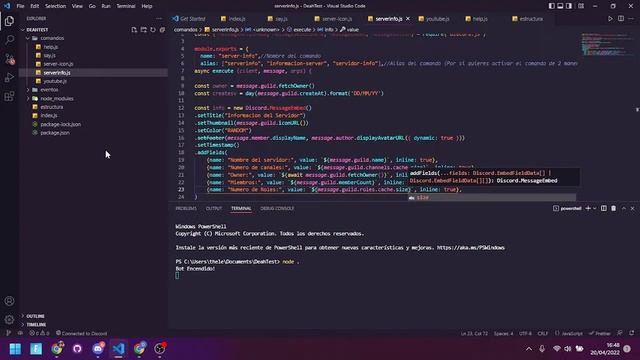Switch to the Get Started tab
Image resolution: width=640 pixels, height=360 pixels.
click(x=192, y=19)
